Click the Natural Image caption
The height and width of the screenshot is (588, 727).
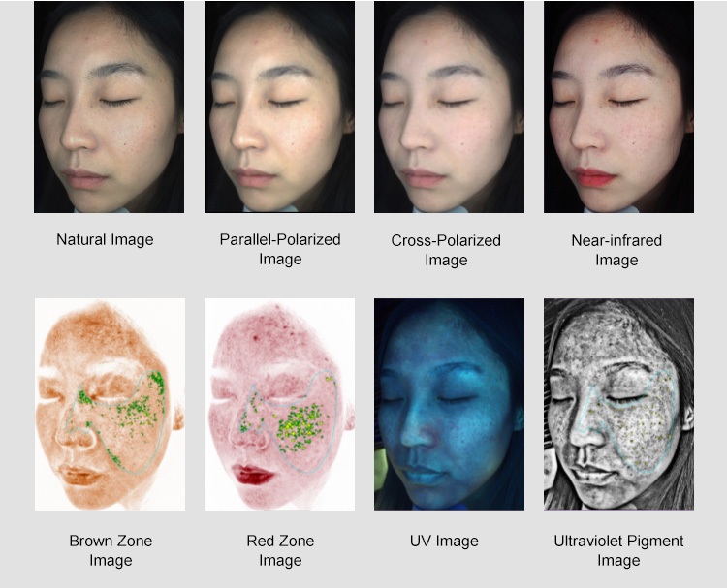pos(105,240)
